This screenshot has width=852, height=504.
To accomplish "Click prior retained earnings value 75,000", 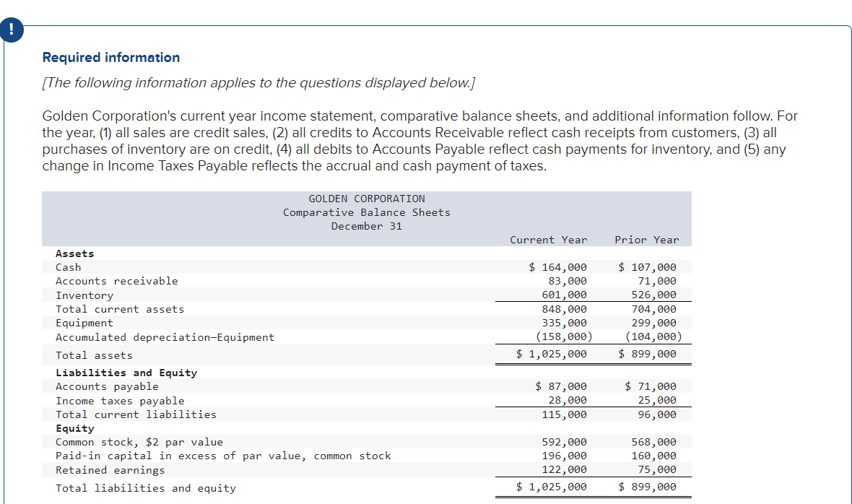I will click(657, 469).
